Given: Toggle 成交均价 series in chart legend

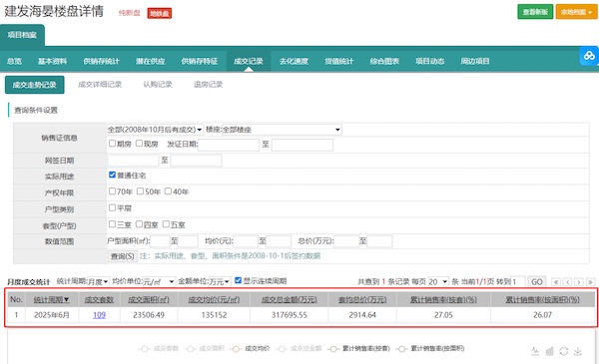Looking at the screenshot, I should (x=251, y=348).
